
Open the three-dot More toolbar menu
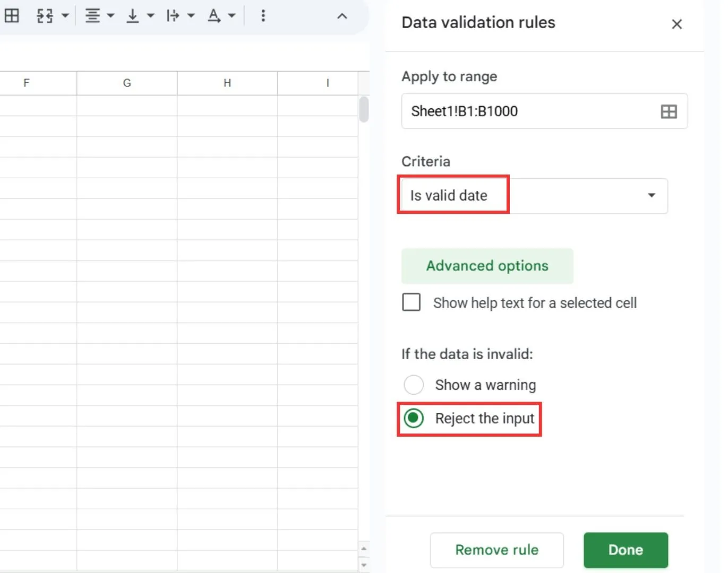coord(263,15)
